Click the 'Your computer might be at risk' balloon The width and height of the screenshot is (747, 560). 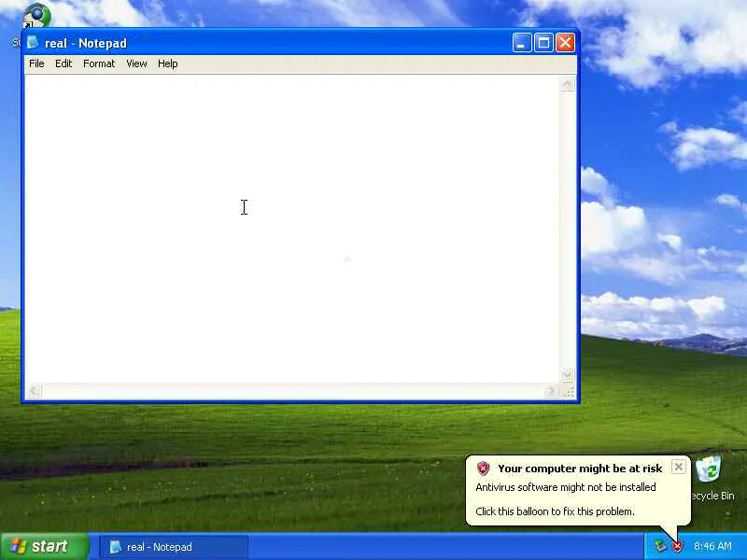(578, 491)
